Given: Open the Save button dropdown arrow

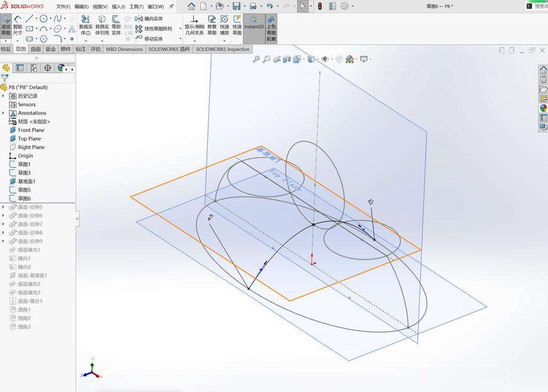Looking at the screenshot, I should coord(244,6).
